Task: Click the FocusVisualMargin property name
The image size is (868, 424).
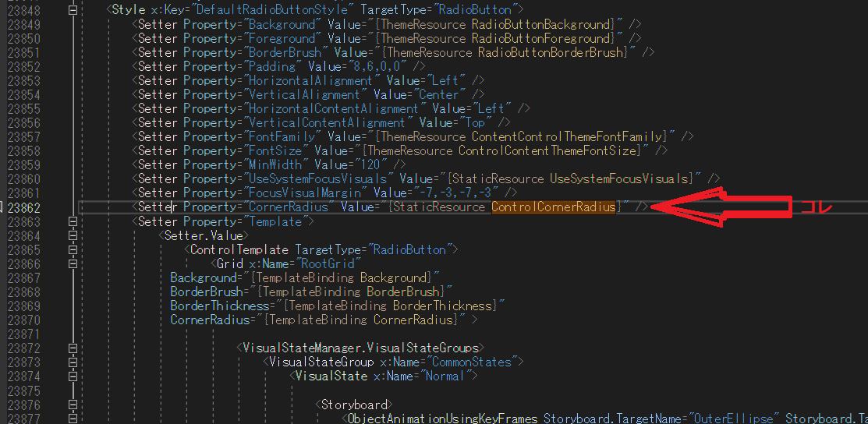Action: pyautogui.click(x=304, y=193)
